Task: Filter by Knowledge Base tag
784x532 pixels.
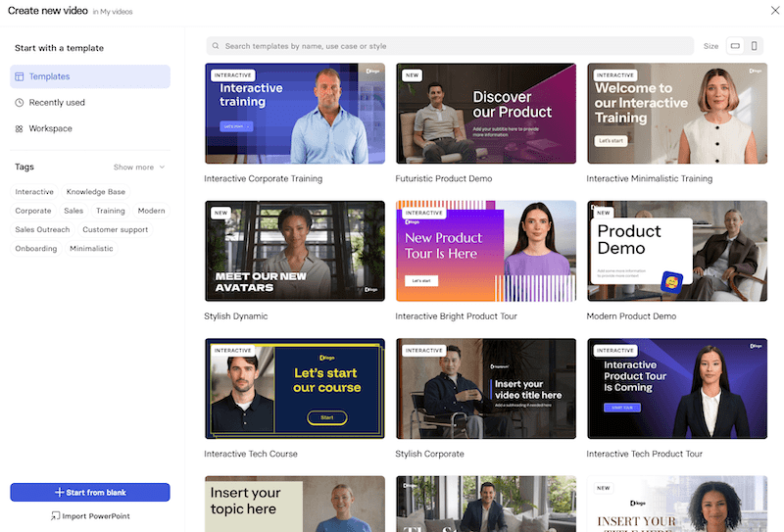Action: [95, 191]
